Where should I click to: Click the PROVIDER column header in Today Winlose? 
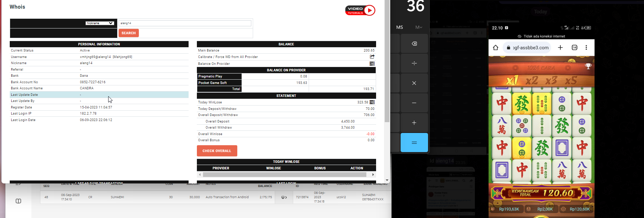221,168
